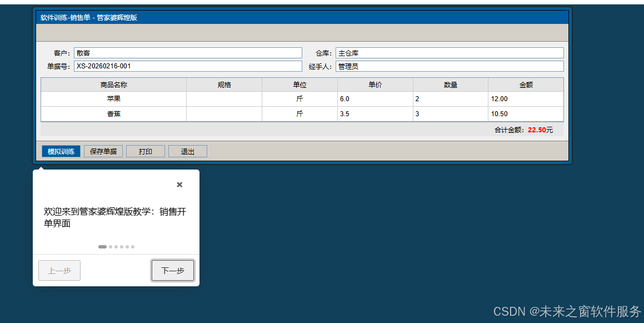Screen dimensions: 644x323
Task: Focus the 仓库 input field containing 主仓库
Action: [450, 53]
